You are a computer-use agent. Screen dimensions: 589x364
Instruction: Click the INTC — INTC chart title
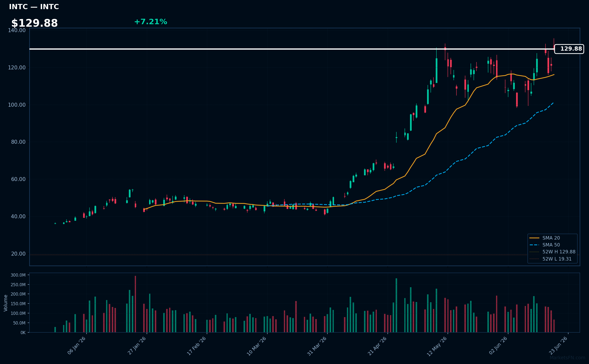click(x=34, y=7)
